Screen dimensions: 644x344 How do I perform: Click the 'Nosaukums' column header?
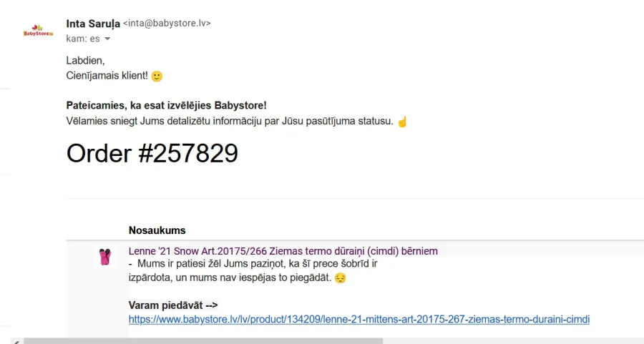tap(157, 230)
